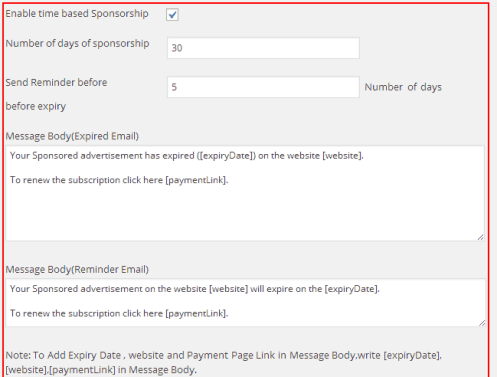Image resolution: width=497 pixels, height=377 pixels.
Task: Click the 'has expired ([expiryDate])' line in Expired Email
Action: pyautogui.click(x=187, y=156)
